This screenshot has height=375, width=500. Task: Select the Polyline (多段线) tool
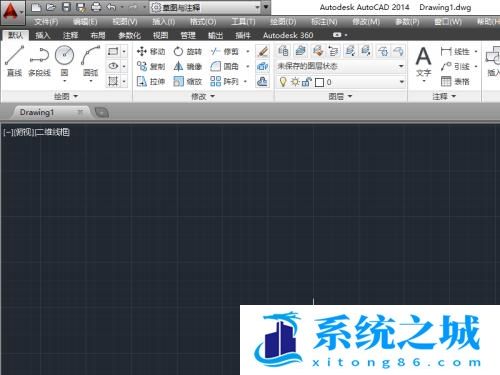pyautogui.click(x=39, y=61)
